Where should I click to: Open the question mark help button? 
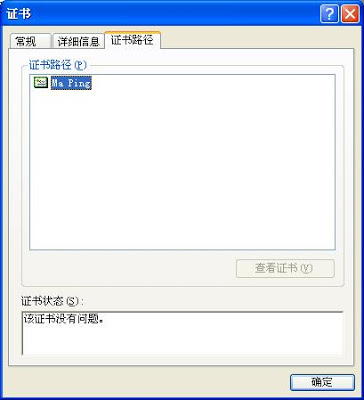[x=329, y=14]
